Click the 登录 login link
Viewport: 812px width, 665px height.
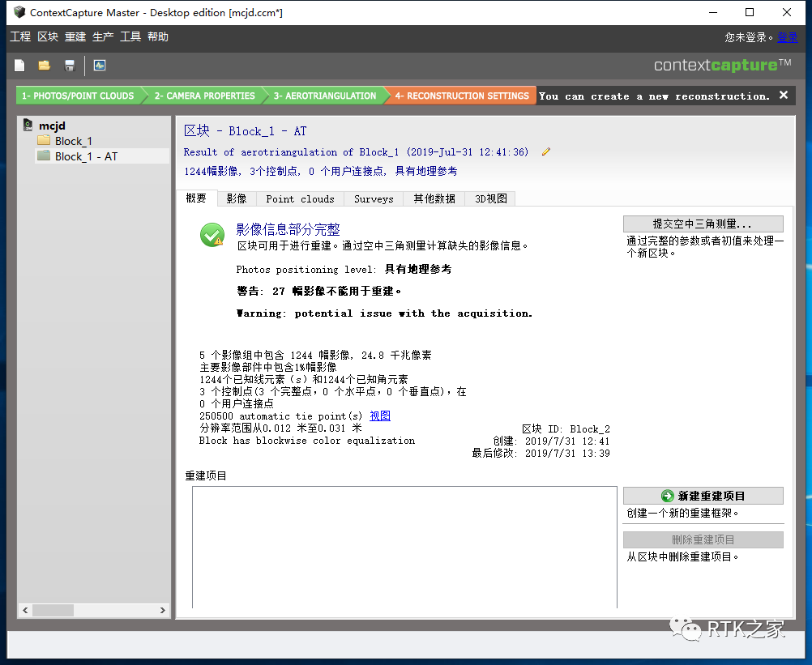788,37
